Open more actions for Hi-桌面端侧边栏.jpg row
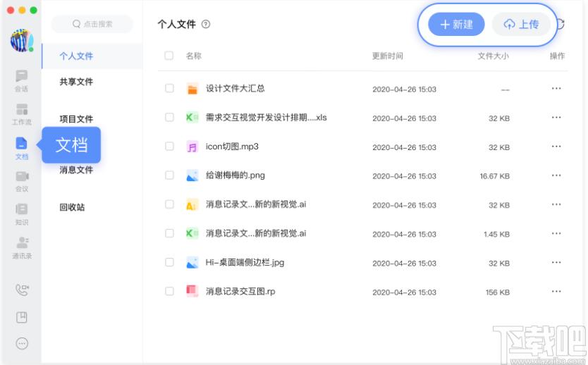This screenshot has width=588, height=365. tap(556, 262)
